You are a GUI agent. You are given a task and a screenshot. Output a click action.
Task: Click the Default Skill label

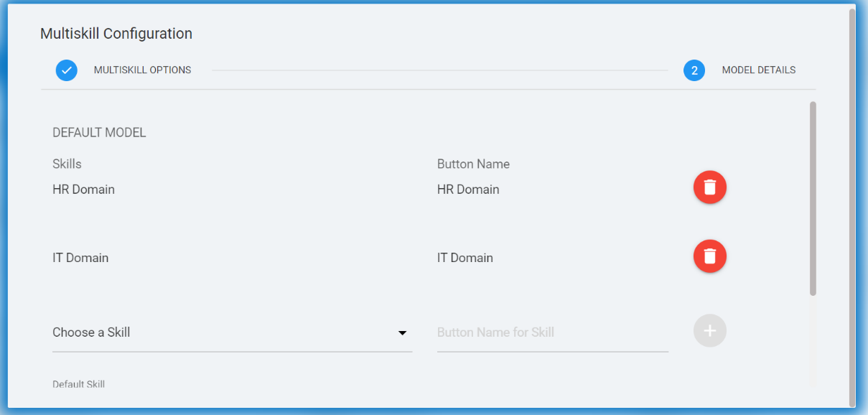pos(78,384)
